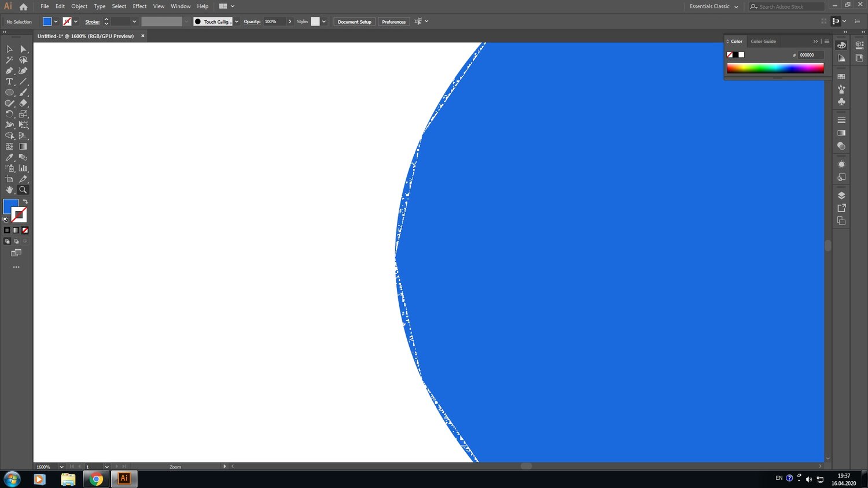Image resolution: width=868 pixels, height=488 pixels.
Task: Open the Effect menu
Action: point(139,6)
